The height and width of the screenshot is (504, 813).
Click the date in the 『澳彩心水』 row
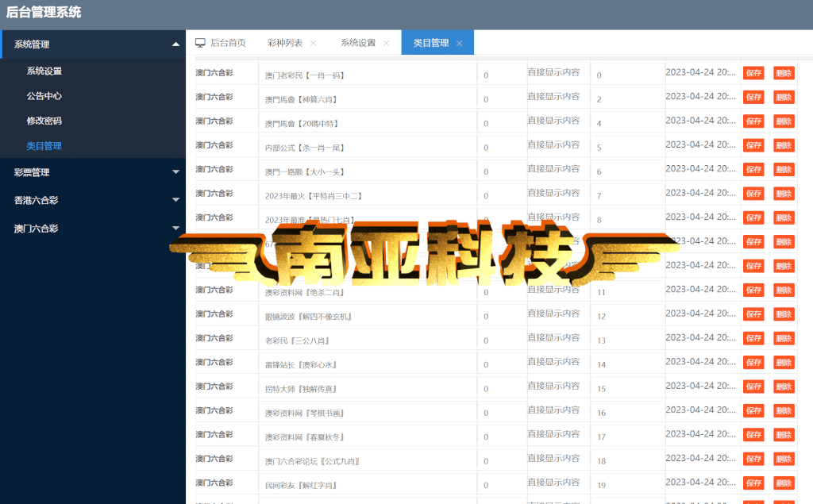click(x=700, y=361)
